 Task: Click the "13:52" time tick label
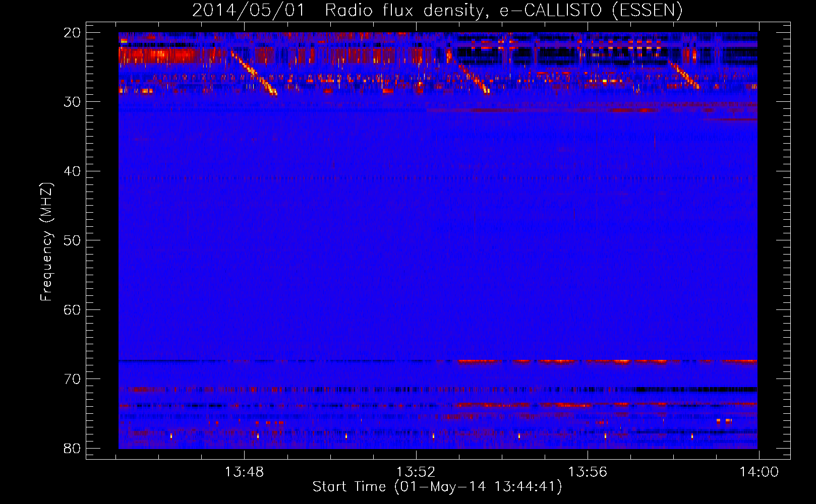[416, 472]
